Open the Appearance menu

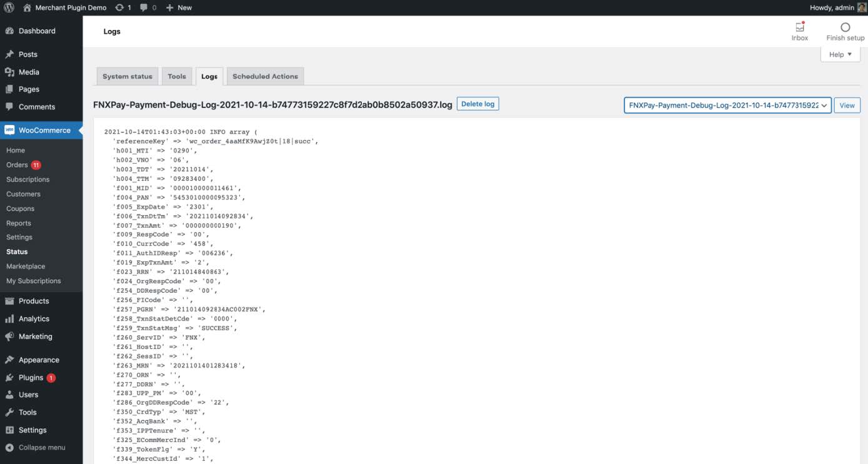pyautogui.click(x=39, y=360)
